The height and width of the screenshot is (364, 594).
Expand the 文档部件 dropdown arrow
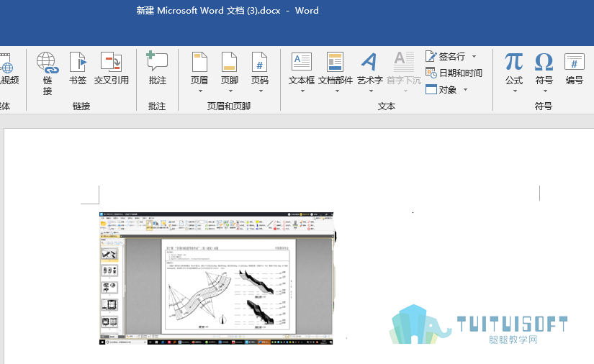point(337,91)
